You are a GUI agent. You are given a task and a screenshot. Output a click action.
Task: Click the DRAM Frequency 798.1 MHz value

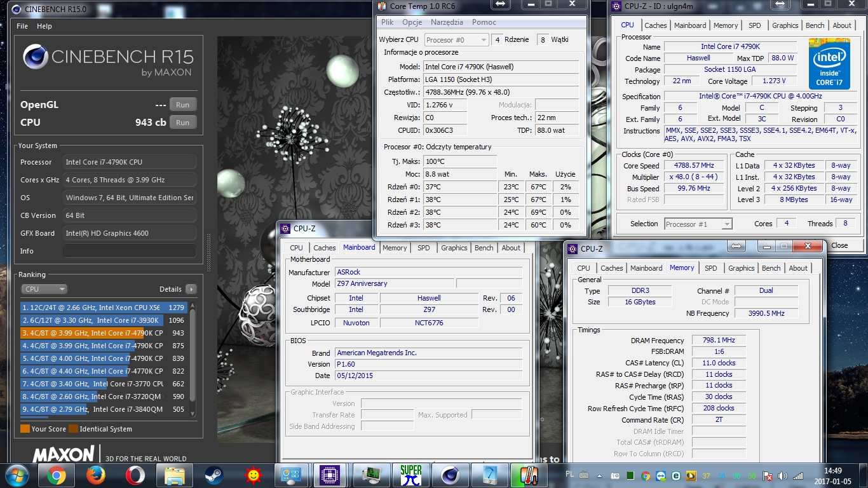click(719, 341)
